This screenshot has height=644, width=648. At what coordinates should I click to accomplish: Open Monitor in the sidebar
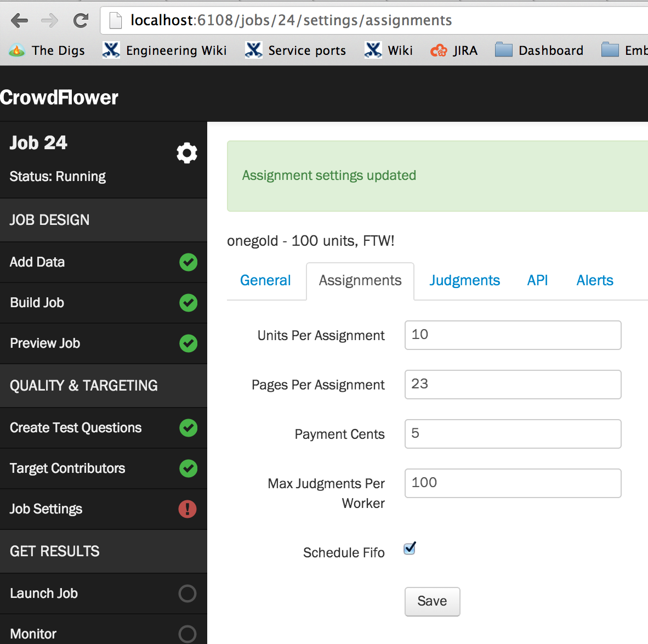(x=103, y=630)
